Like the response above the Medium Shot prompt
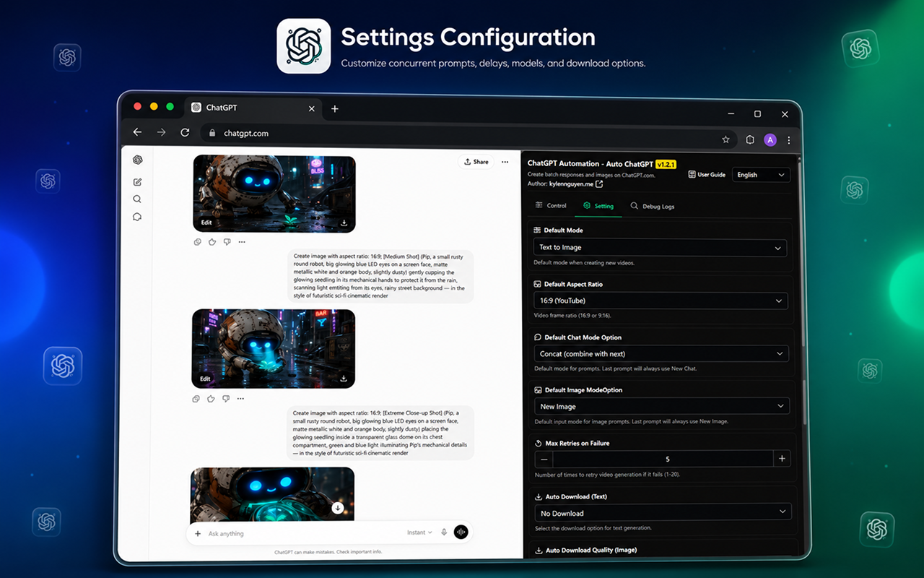 pyautogui.click(x=212, y=242)
